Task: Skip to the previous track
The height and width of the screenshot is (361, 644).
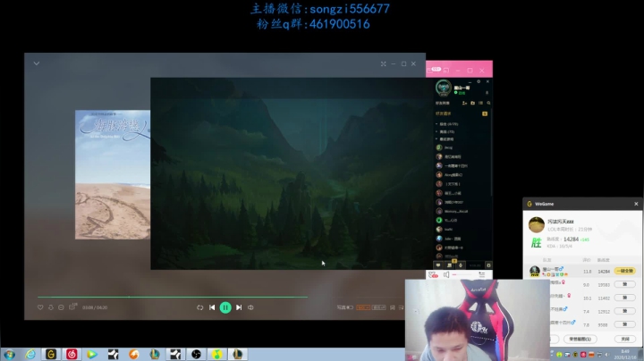Action: (x=212, y=307)
